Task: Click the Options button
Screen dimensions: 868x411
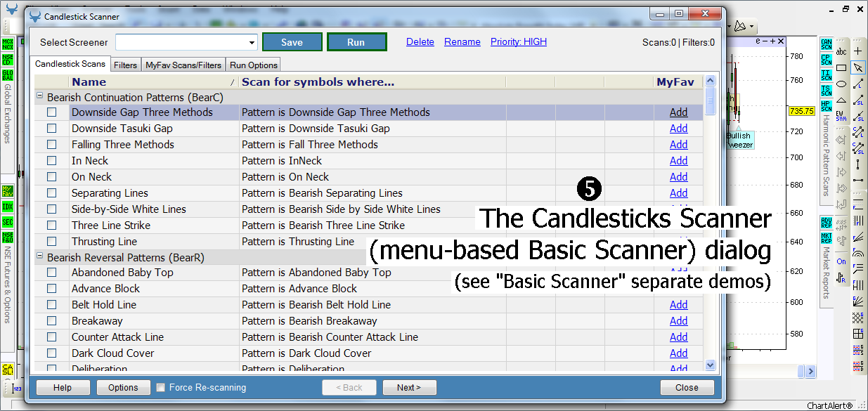Action: pyautogui.click(x=123, y=388)
